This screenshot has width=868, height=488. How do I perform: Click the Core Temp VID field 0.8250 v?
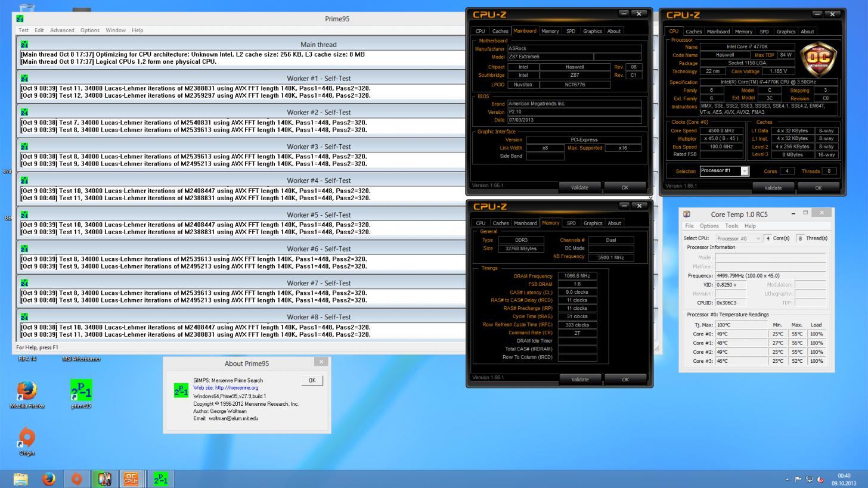(731, 285)
